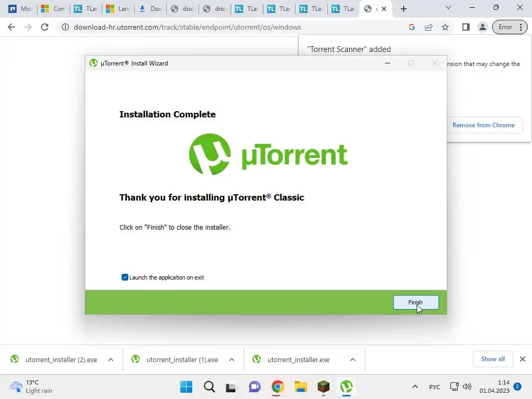
Task: Open weather widget showing Light rain
Action: click(x=31, y=387)
